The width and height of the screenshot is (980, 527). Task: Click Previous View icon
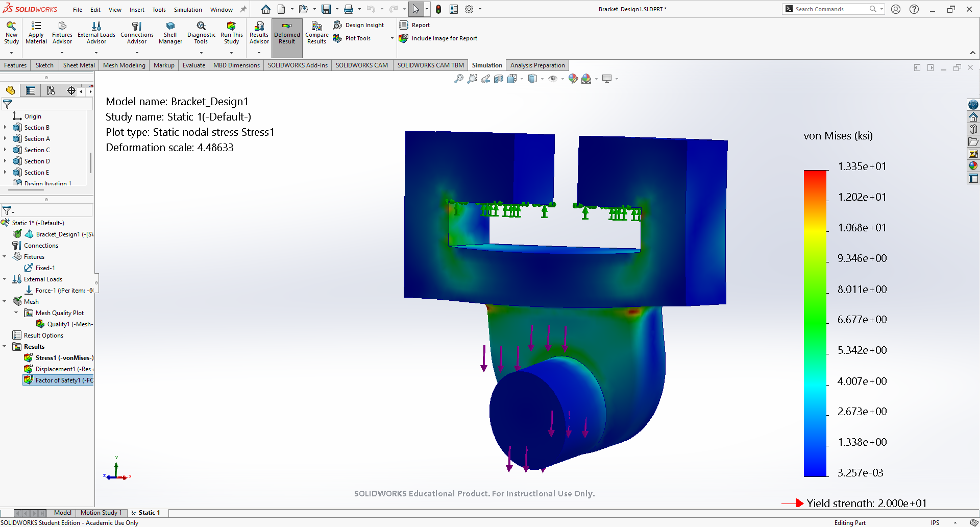[485, 79]
